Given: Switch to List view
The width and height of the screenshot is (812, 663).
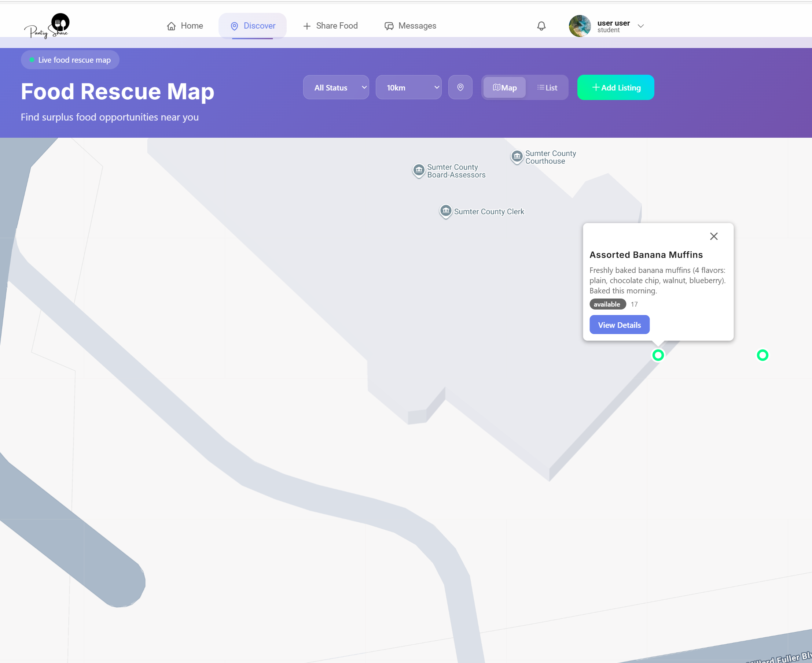Looking at the screenshot, I should tap(547, 88).
